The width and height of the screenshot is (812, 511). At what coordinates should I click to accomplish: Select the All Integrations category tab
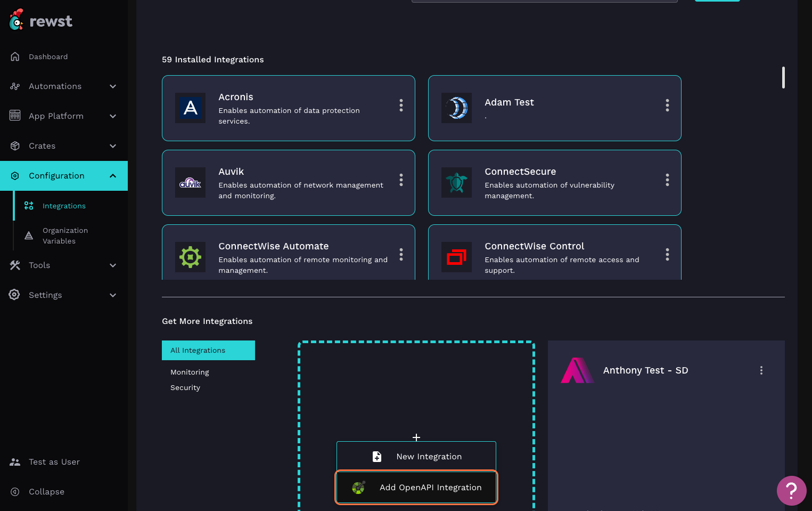point(208,350)
